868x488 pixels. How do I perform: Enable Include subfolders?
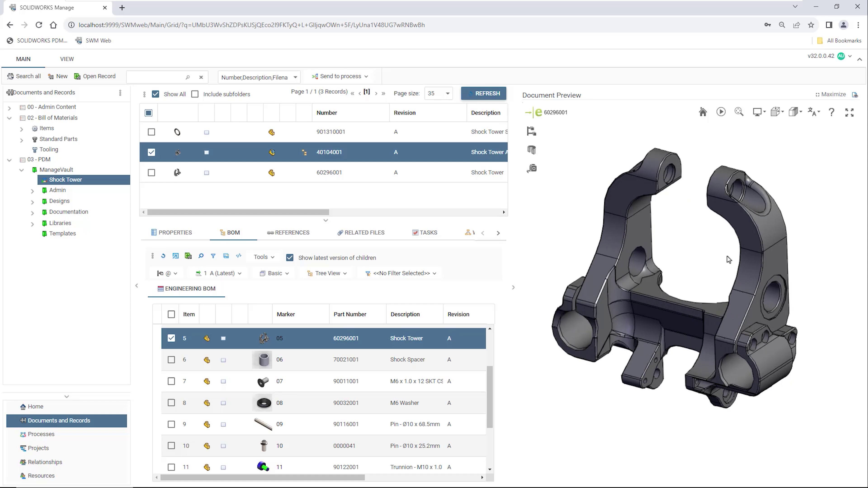click(195, 94)
